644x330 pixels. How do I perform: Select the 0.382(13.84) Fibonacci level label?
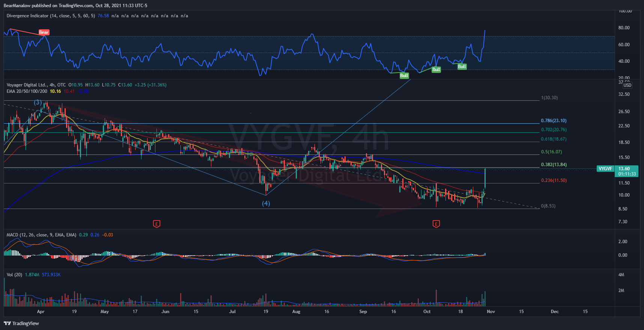[554, 165]
